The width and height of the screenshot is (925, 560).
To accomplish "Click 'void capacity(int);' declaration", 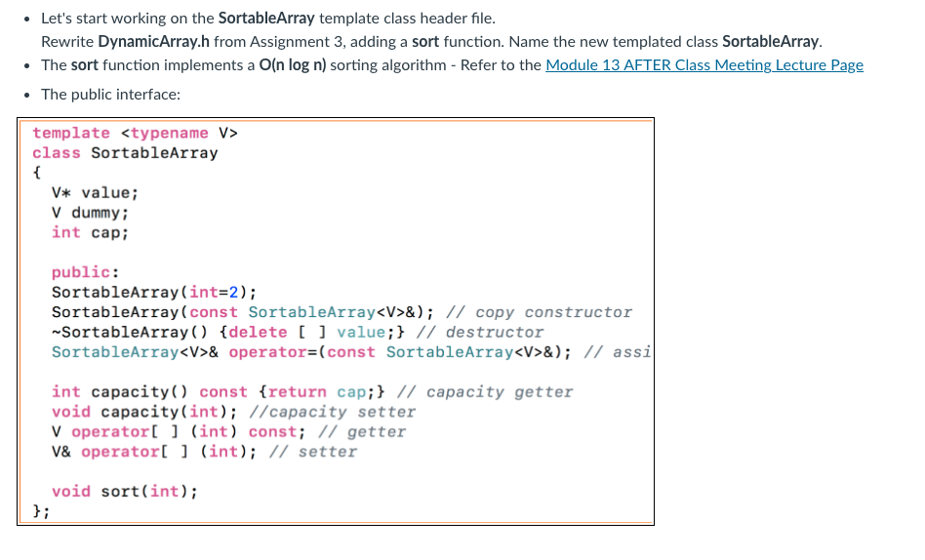I will (144, 412).
